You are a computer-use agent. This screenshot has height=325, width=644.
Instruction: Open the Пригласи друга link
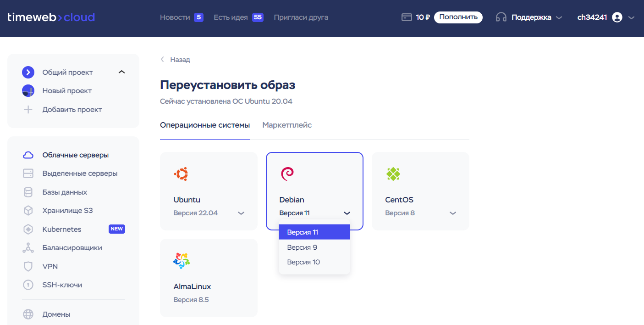click(x=301, y=17)
